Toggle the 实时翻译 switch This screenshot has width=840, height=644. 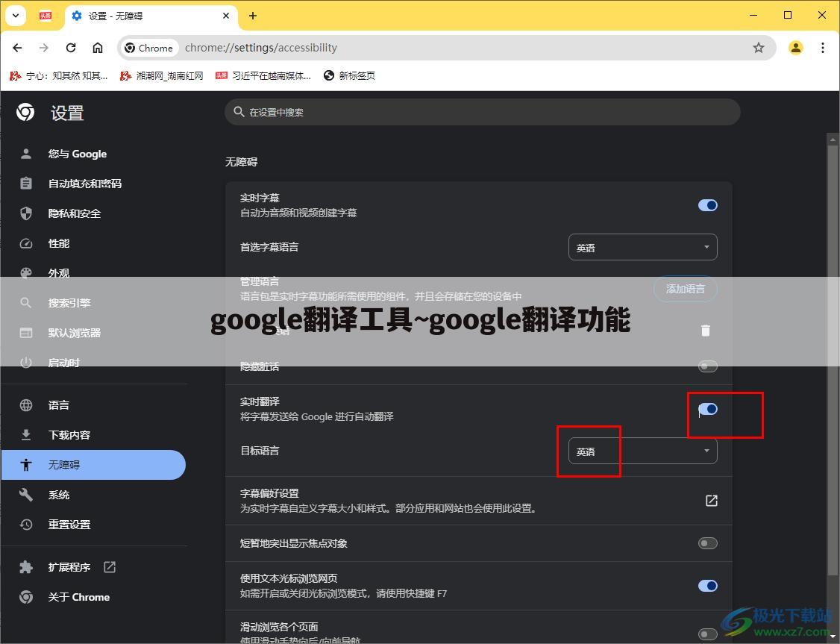[x=708, y=410]
